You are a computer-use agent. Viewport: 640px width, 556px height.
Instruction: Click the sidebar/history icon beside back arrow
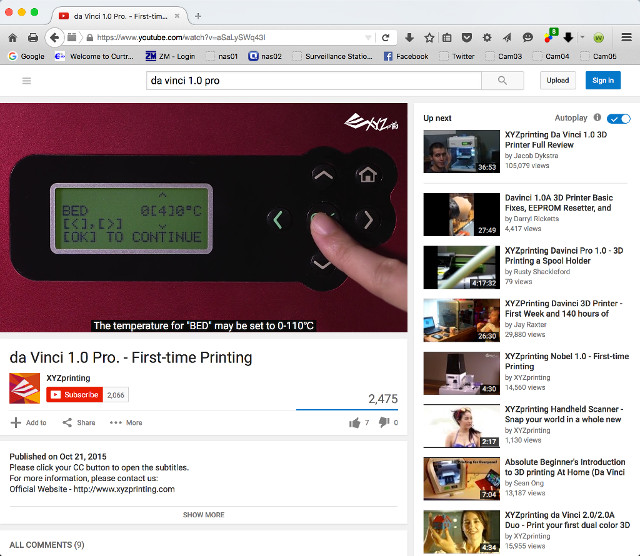[x=72, y=38]
